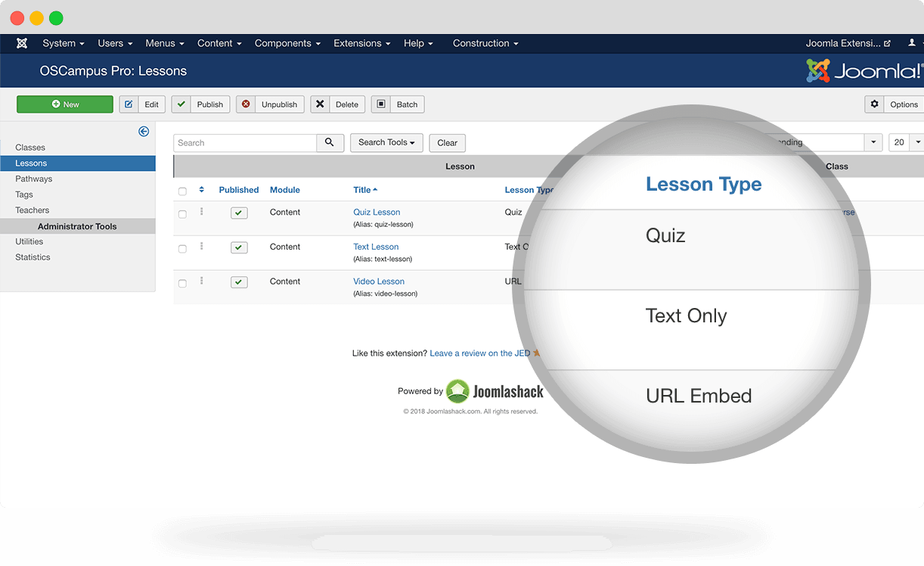Open the sort ordering dropdown
This screenshot has height=566, width=924.
click(x=873, y=142)
